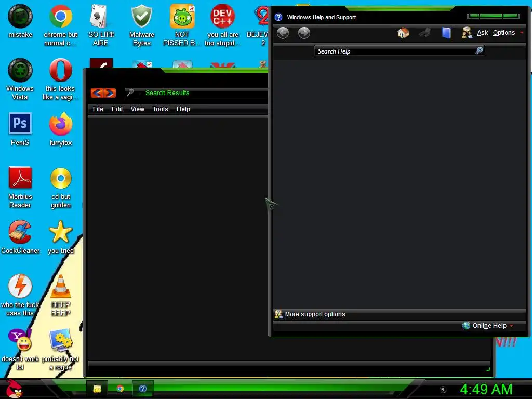
Task: Click magnifier icon in explorer address bar
Action: 130,92
